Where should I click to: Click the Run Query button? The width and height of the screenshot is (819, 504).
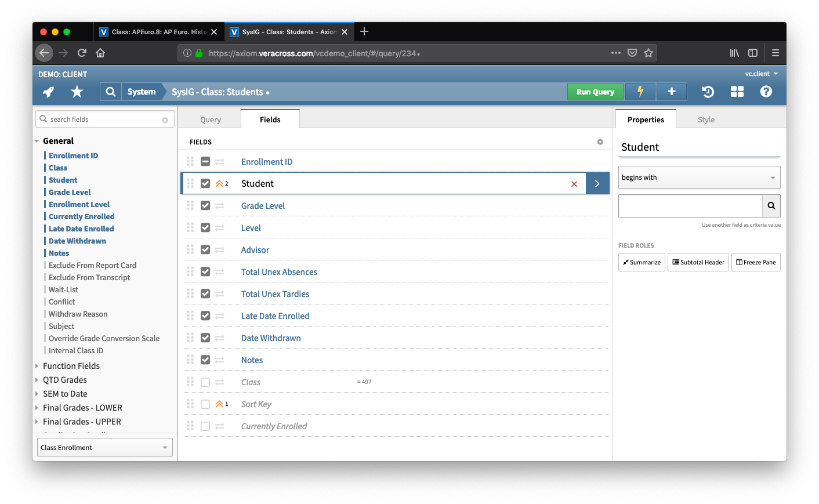click(x=595, y=92)
